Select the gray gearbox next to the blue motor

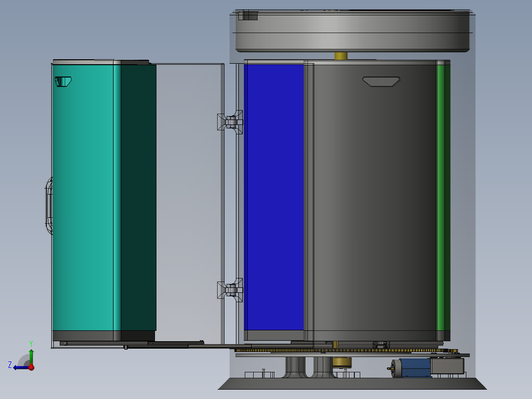click(447, 366)
